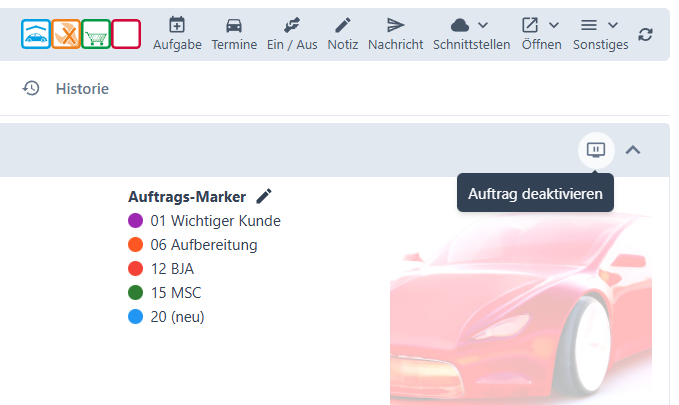This screenshot has height=405, width=679.
Task: Click the refresh icon in the toolbar
Action: [646, 34]
